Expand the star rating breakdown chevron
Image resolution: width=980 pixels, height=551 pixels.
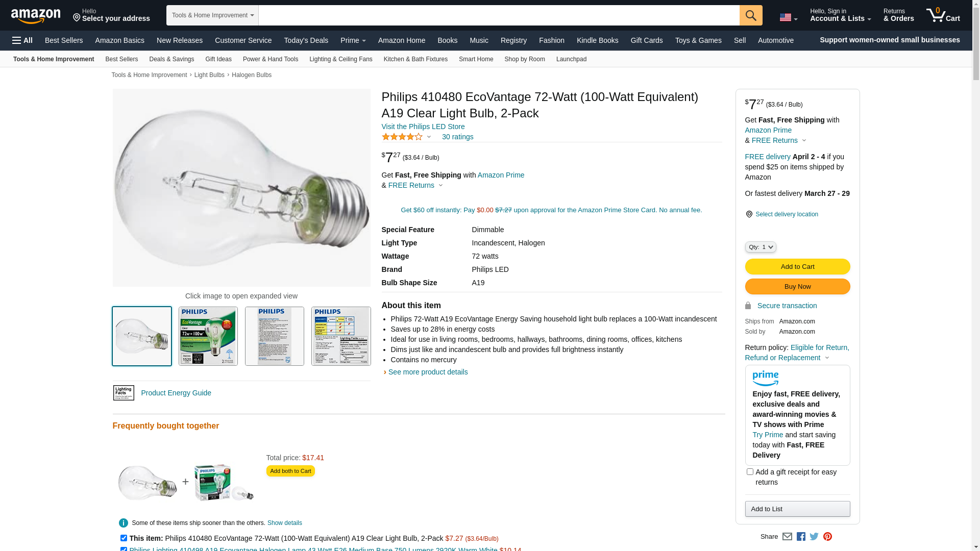pos(429,137)
